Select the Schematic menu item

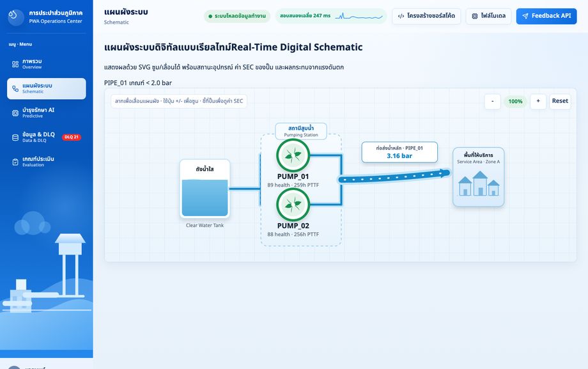[x=46, y=89]
